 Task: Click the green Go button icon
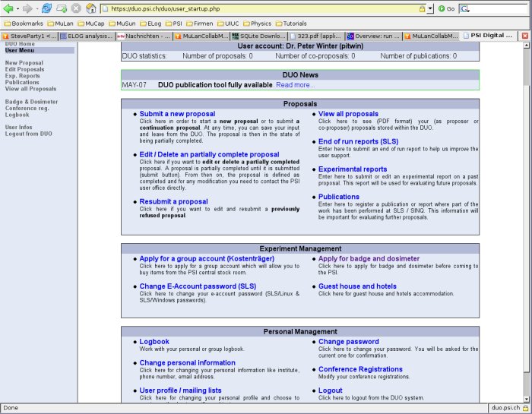(442, 8)
